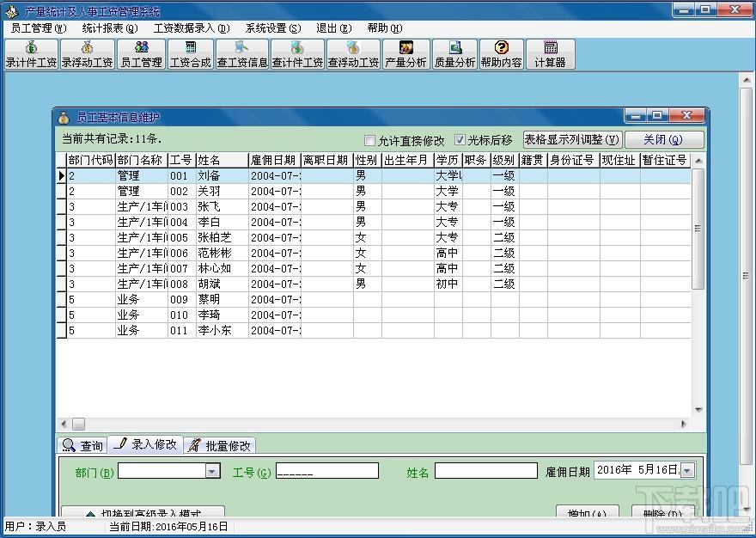This screenshot has height=538, width=756.
Task: Select employee row 关羽
Action: (x=374, y=191)
